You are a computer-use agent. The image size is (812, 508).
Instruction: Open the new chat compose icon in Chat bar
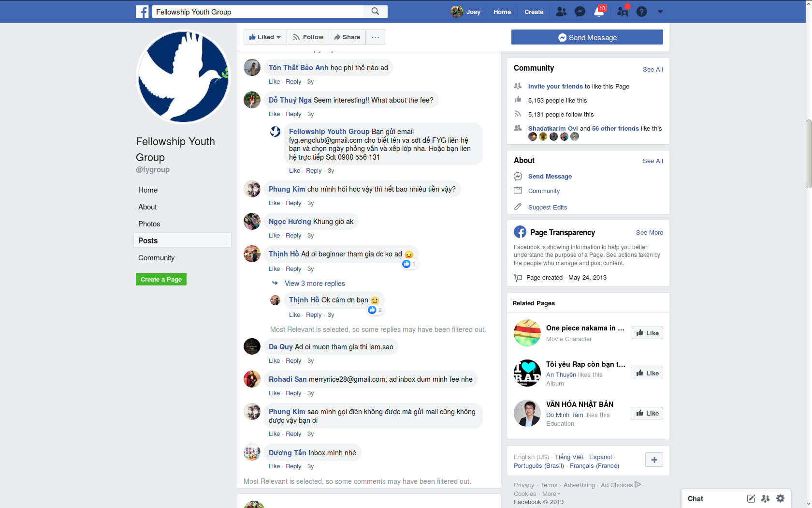click(751, 498)
